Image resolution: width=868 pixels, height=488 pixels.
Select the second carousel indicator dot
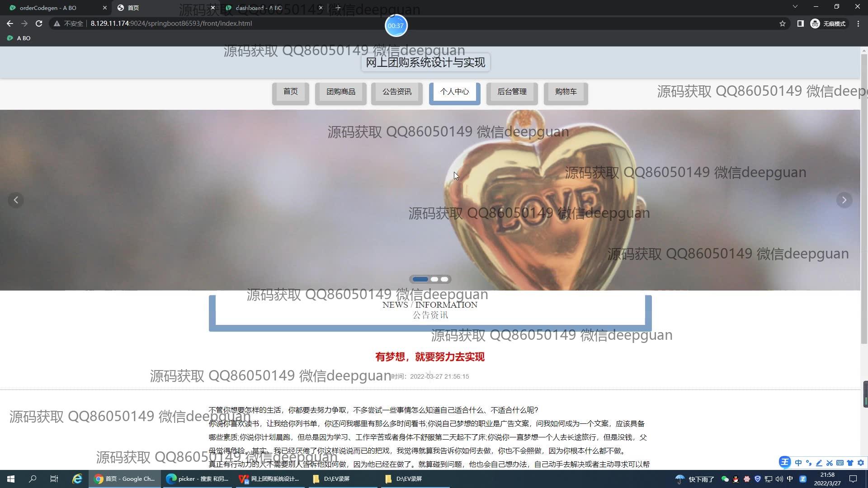point(434,279)
